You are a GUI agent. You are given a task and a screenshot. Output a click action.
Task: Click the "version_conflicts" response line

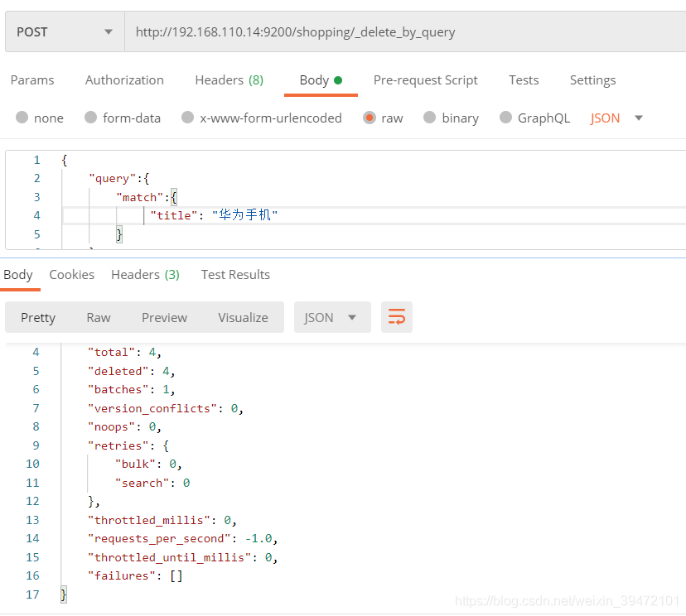(x=166, y=408)
